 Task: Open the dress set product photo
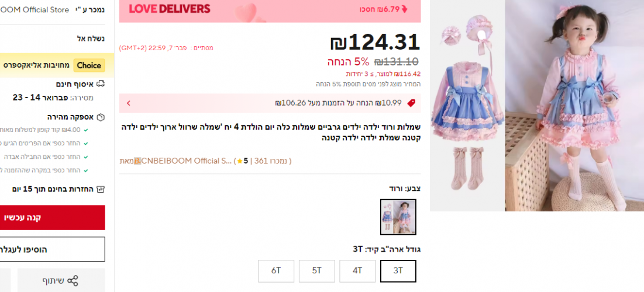tap(467, 106)
